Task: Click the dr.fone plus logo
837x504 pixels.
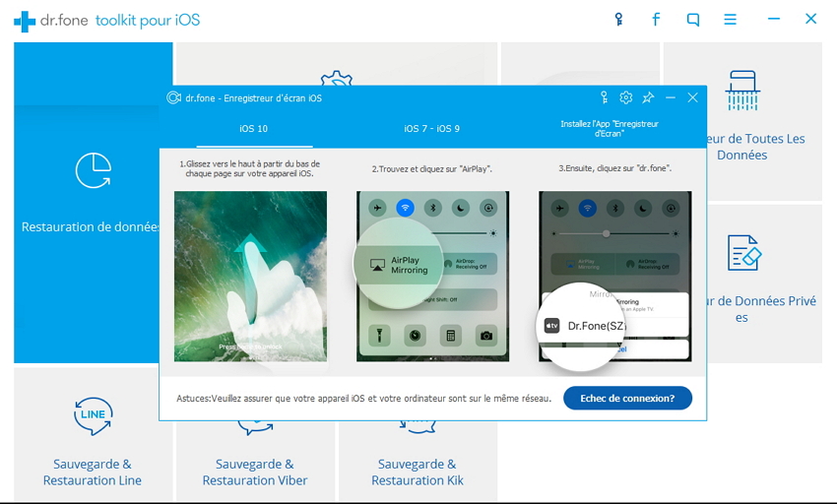Action: click(25, 22)
